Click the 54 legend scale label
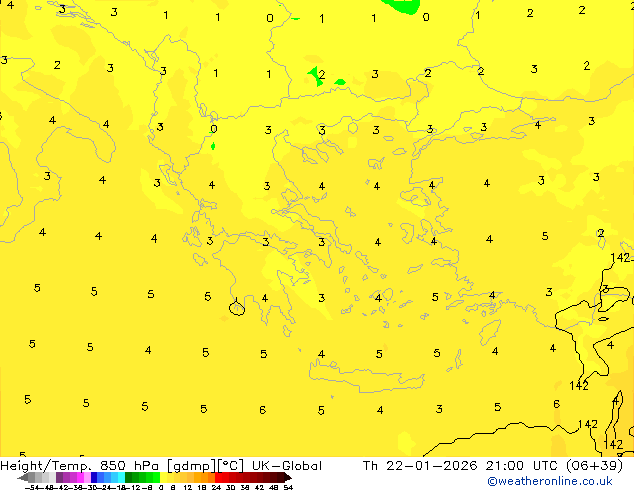634x490 pixels. pos(287,488)
